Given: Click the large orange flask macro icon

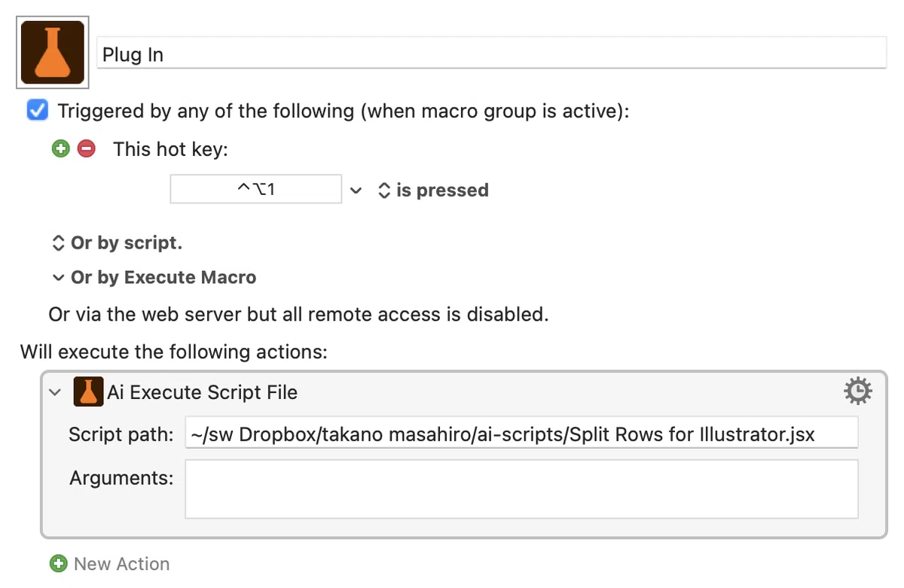Looking at the screenshot, I should coord(53,52).
